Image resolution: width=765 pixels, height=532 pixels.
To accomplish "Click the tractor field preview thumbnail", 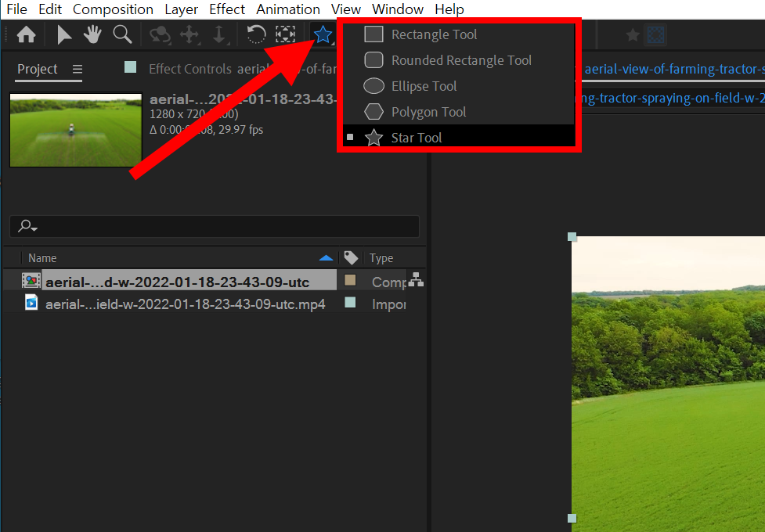I will [x=76, y=130].
